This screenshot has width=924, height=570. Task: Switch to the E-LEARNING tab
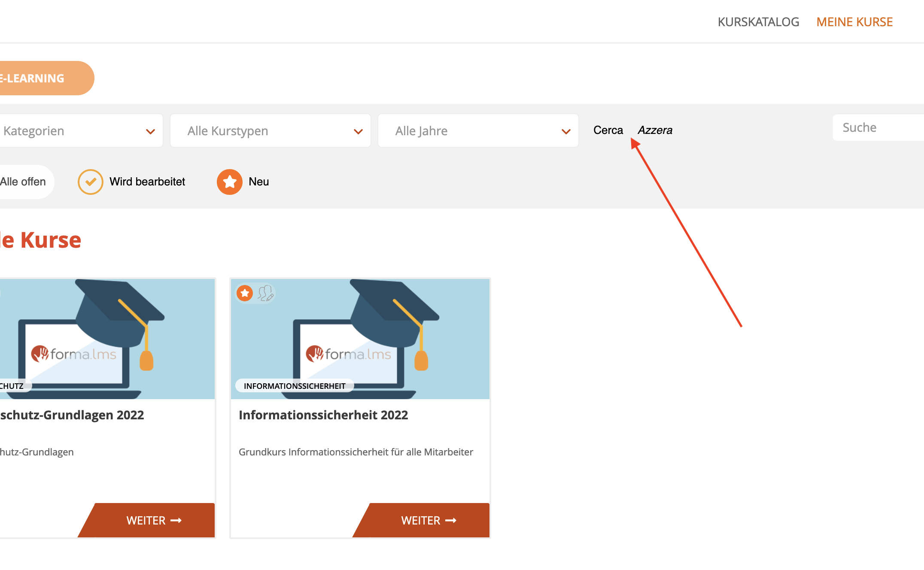(x=39, y=78)
